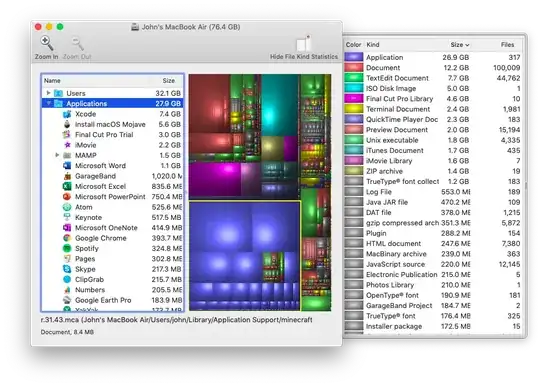Select the MAMP folder icon
This screenshot has width=540, height=387.
point(67,155)
